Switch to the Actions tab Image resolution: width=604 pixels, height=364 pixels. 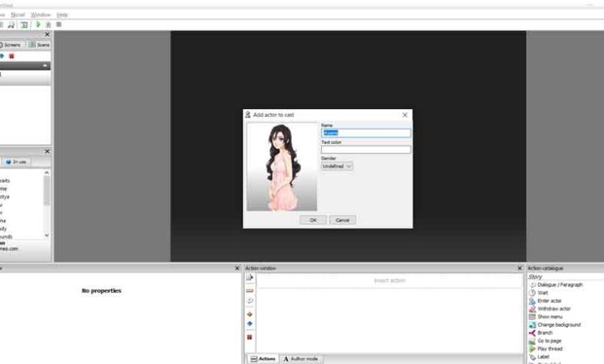[x=263, y=359]
